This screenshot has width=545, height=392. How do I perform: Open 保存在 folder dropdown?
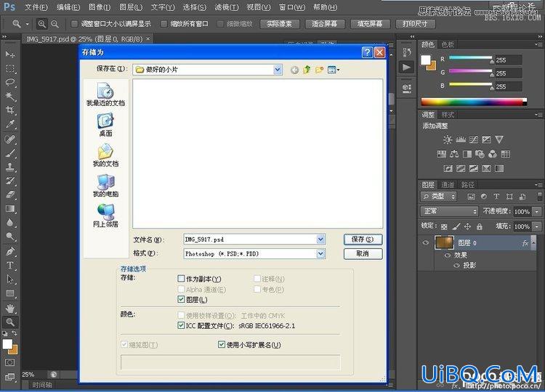278,70
